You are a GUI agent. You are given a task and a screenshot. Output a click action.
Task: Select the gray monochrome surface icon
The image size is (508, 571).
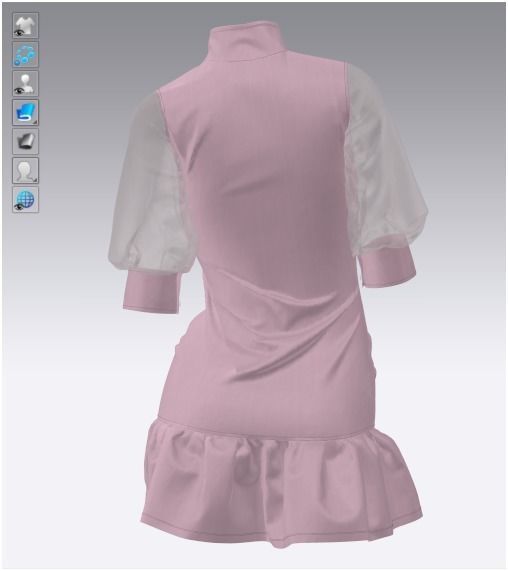(25, 141)
